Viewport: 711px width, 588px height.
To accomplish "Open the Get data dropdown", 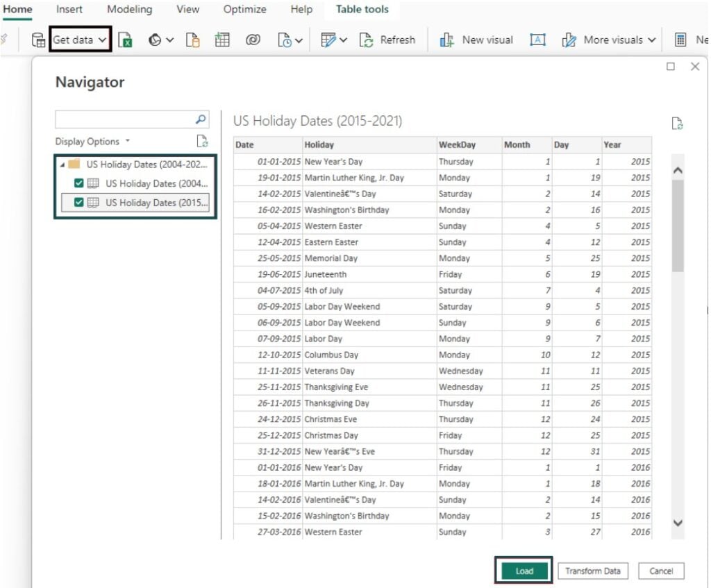I will pyautogui.click(x=80, y=40).
